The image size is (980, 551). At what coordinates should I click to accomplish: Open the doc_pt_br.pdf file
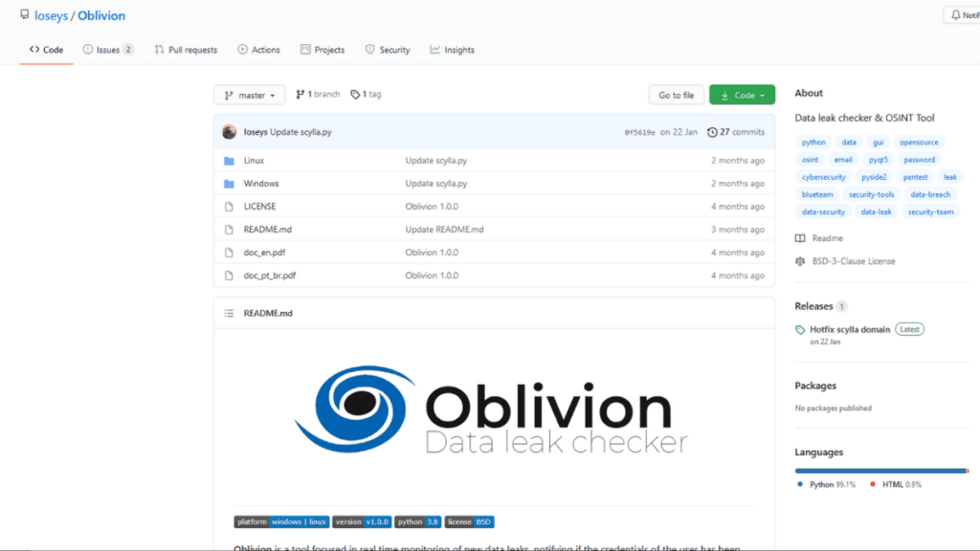270,275
